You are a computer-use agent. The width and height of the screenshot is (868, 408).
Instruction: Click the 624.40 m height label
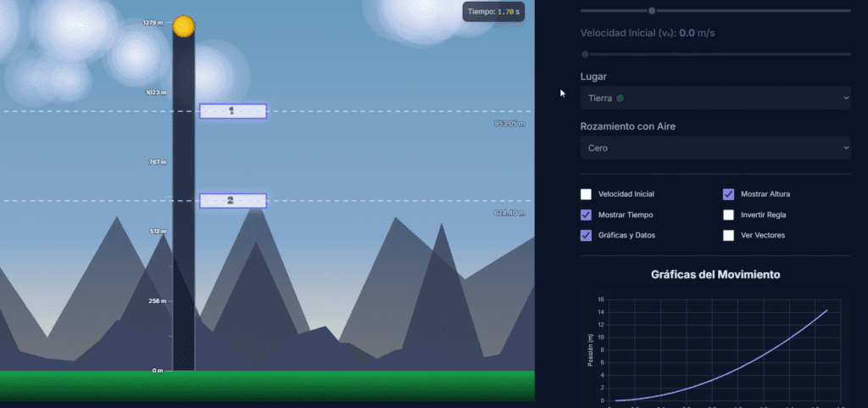click(509, 214)
